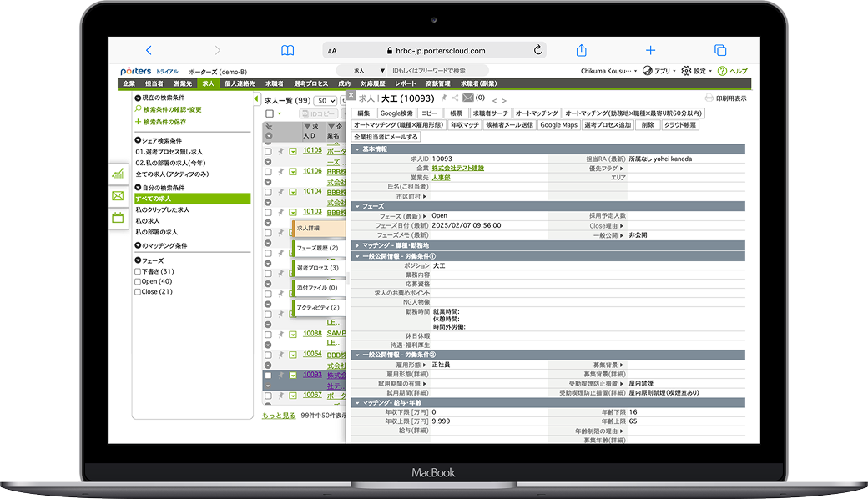Open the 企業 tab in the navigation bar

129,83
